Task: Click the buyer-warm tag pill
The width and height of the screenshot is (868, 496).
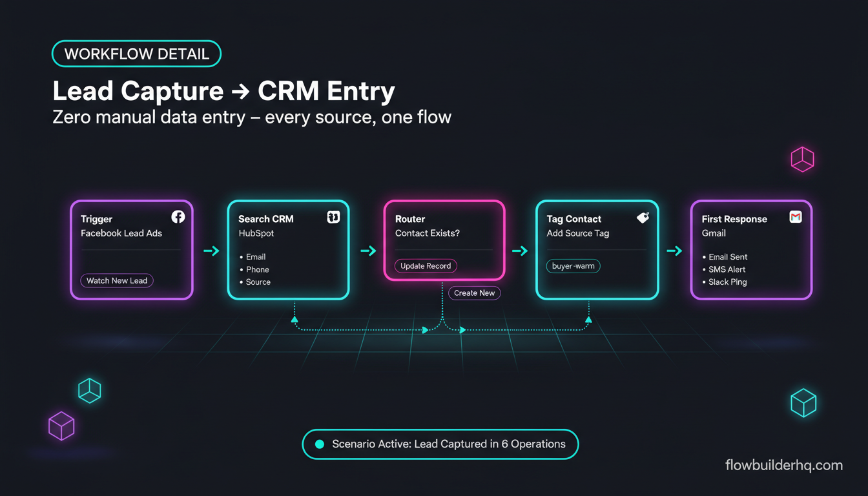Action: click(573, 266)
